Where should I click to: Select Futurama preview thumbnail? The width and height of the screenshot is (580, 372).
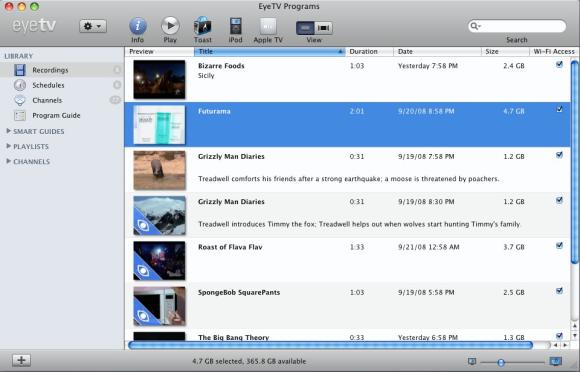point(159,125)
